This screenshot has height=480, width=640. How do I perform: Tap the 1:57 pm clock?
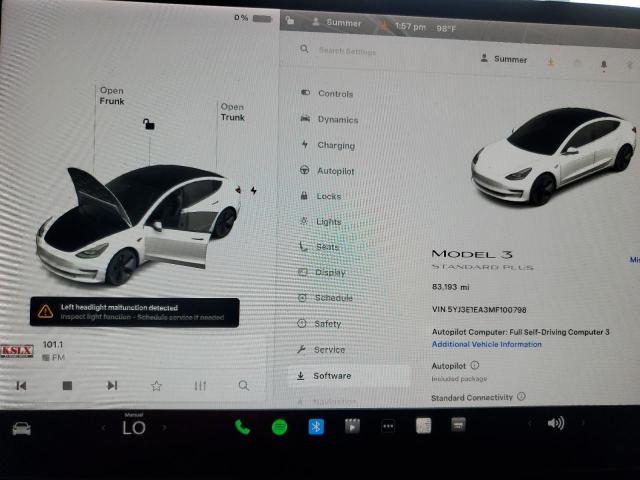[x=410, y=27]
